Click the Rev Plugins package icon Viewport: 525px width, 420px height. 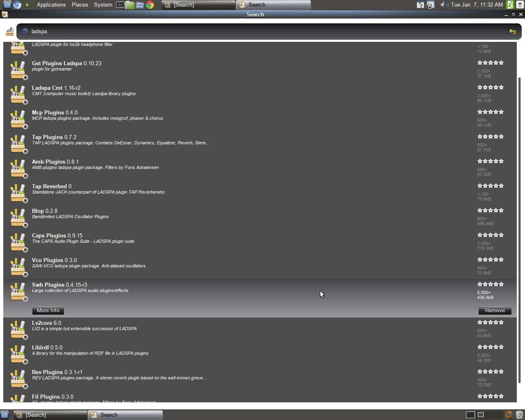18,379
